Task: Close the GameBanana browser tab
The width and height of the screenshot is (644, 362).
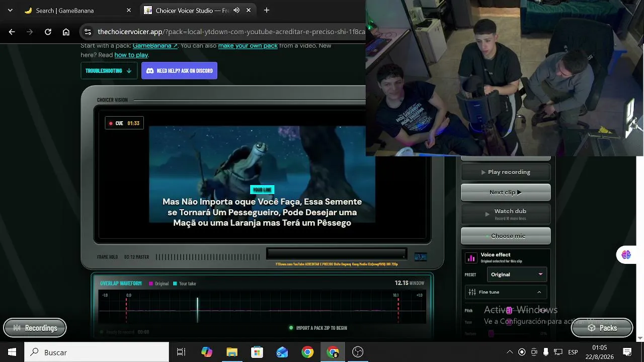Action: [129, 10]
